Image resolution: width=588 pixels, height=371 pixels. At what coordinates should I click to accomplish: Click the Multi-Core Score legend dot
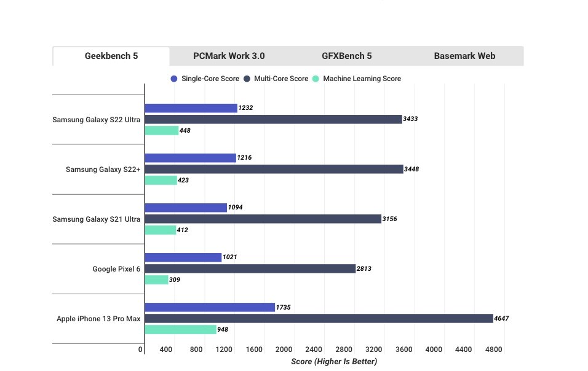click(247, 79)
